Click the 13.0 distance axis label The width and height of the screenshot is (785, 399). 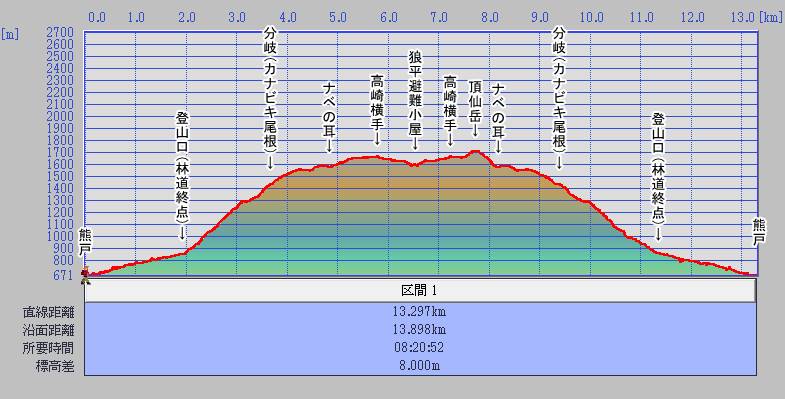pos(742,18)
